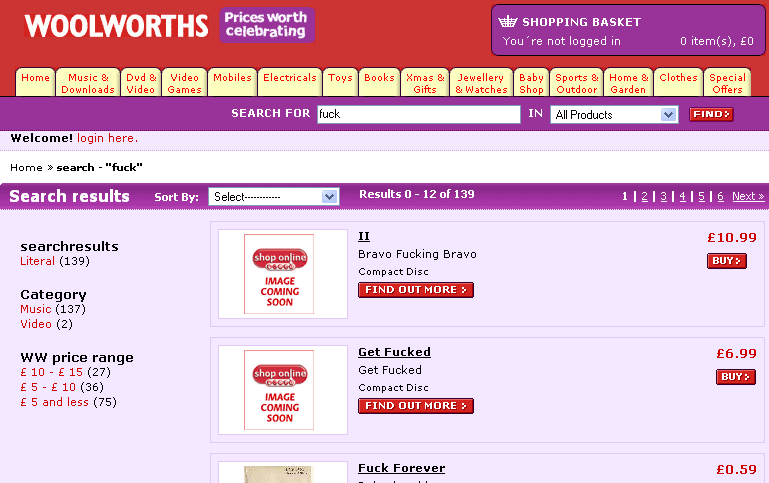This screenshot has height=483, width=769.
Task: Buy the £10.99 compact disc
Action: click(726, 261)
